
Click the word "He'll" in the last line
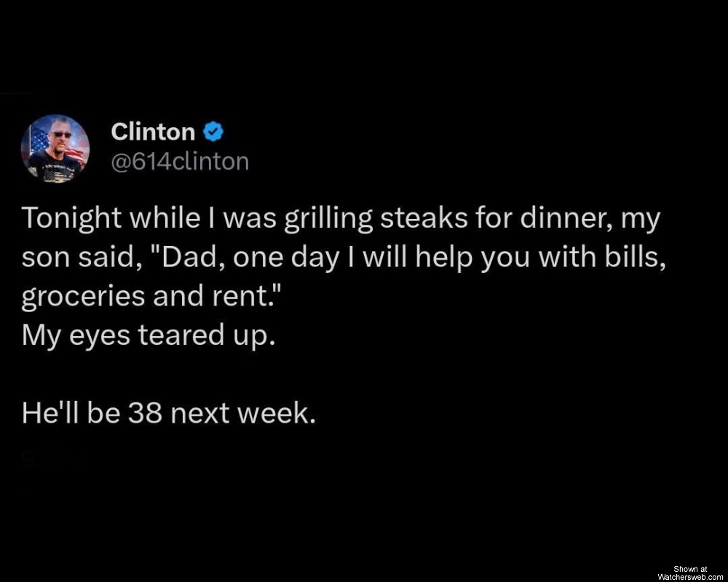(x=50, y=413)
